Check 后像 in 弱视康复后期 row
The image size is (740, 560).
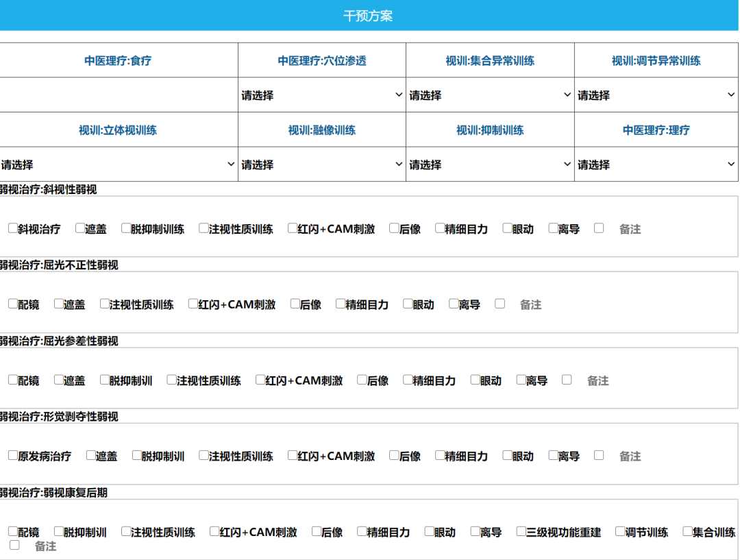tap(316, 531)
